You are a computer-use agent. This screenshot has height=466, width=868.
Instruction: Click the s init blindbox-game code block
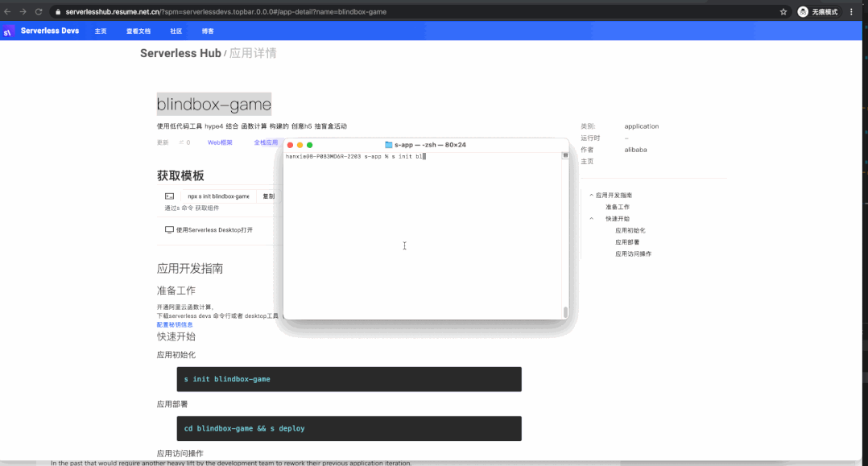coord(349,379)
